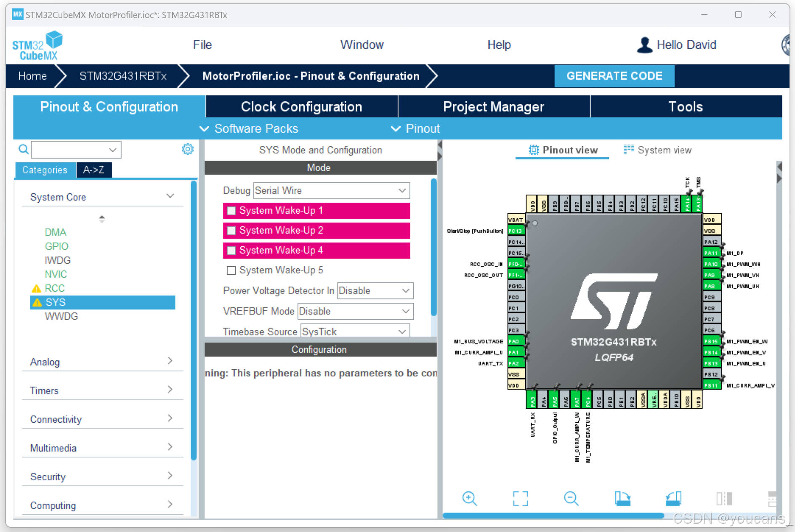Image resolution: width=795 pixels, height=532 pixels.
Task: Open the Window menu
Action: tap(362, 45)
